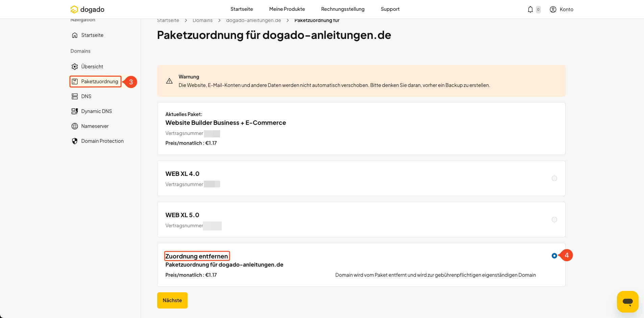Open Nameserver page in sidebar
Screen dimensions: 644x318
click(95, 126)
